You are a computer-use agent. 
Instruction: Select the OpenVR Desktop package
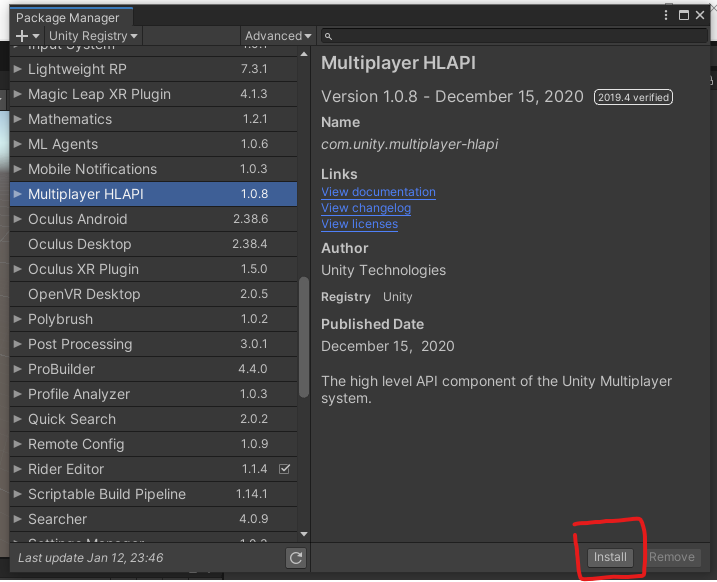(154, 294)
